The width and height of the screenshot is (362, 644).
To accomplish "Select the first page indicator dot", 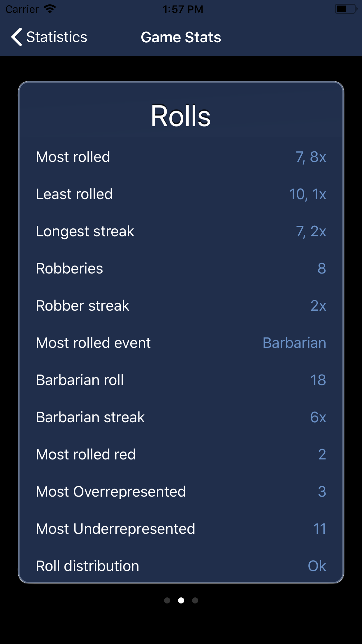I will click(x=167, y=600).
